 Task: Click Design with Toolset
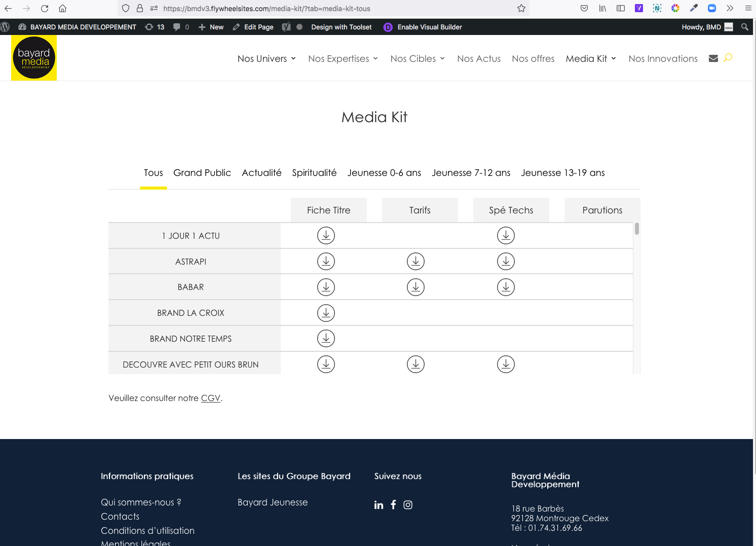coord(341,27)
